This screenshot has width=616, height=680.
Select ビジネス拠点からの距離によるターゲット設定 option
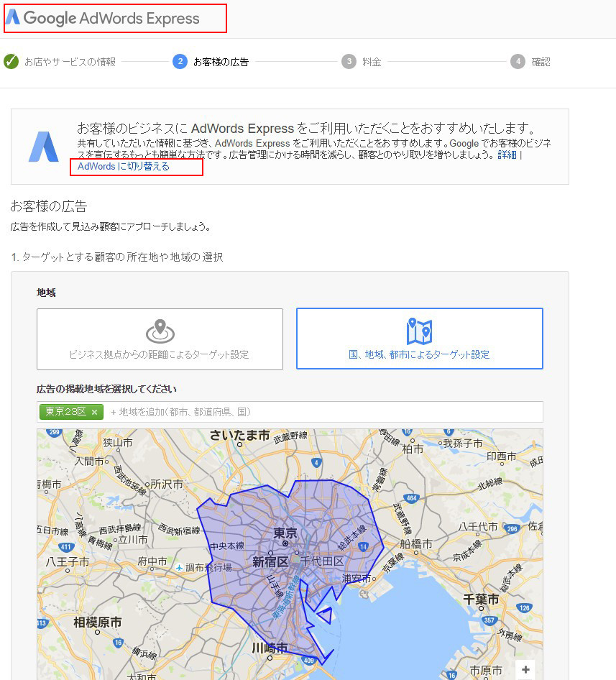point(160,339)
